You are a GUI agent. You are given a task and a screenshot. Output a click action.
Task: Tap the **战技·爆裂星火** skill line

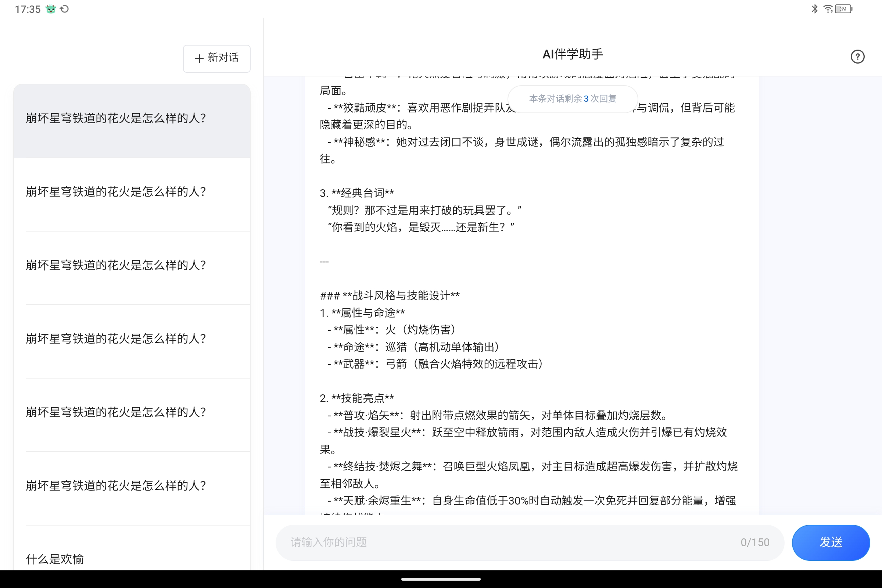(x=523, y=441)
